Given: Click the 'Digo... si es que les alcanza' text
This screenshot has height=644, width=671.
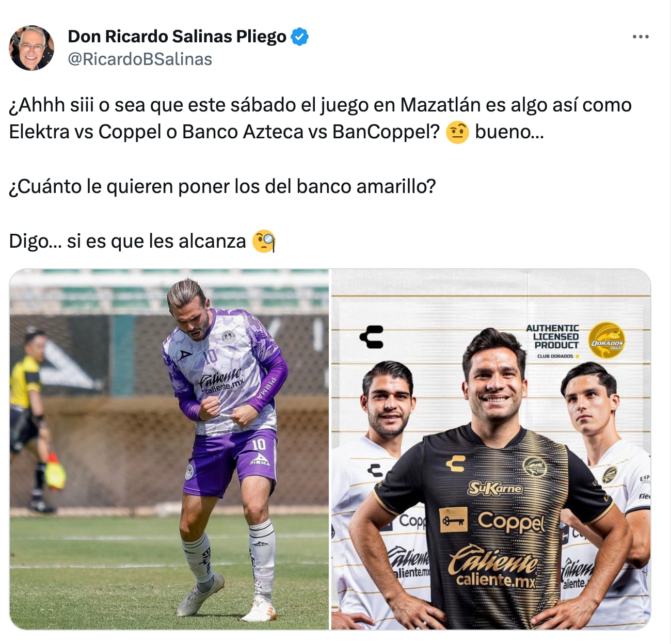Looking at the screenshot, I should click(x=127, y=241).
